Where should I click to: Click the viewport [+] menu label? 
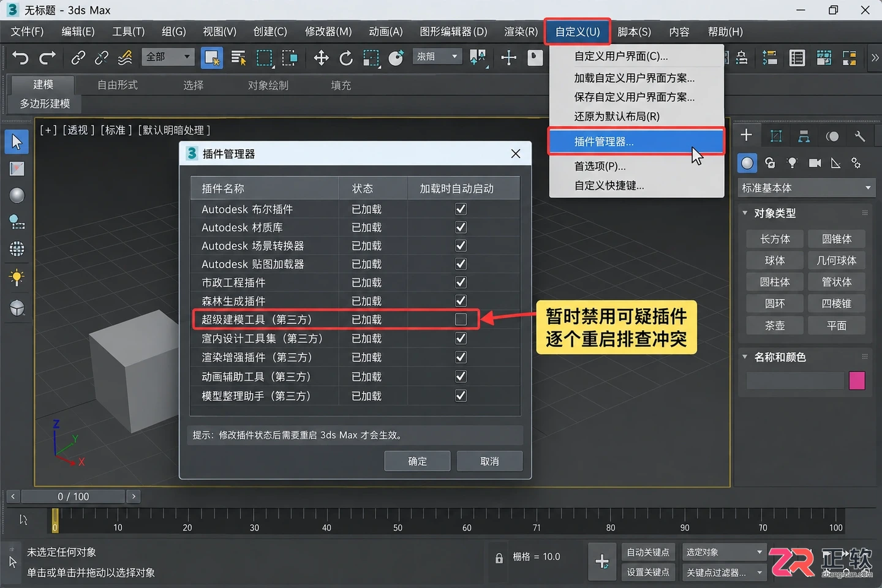[48, 130]
